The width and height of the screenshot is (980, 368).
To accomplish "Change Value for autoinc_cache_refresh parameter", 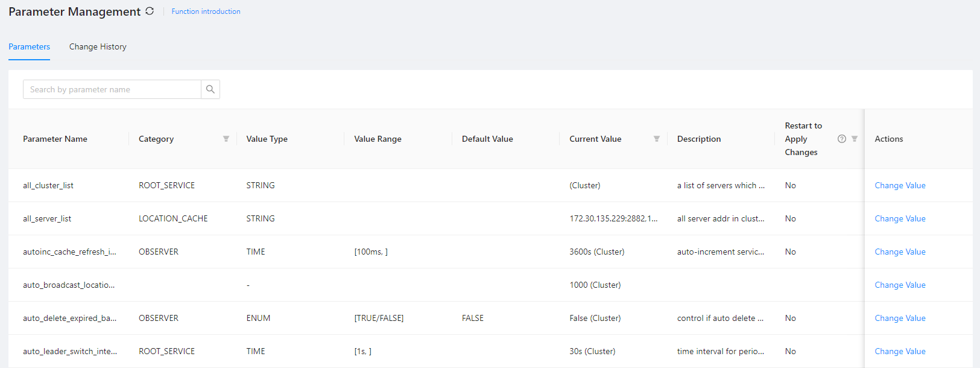I will tap(900, 252).
